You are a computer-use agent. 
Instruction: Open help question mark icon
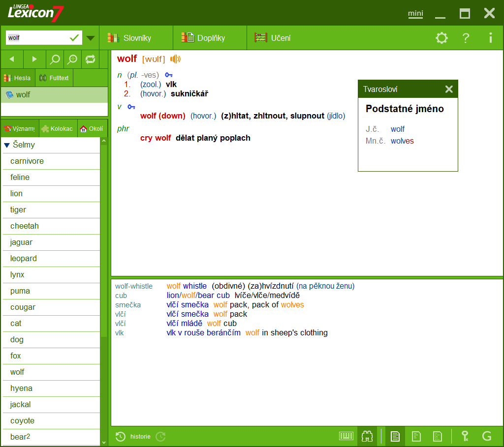(x=466, y=38)
